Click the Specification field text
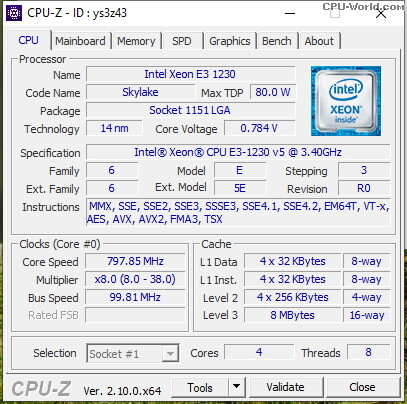The image size is (407, 404). [238, 152]
